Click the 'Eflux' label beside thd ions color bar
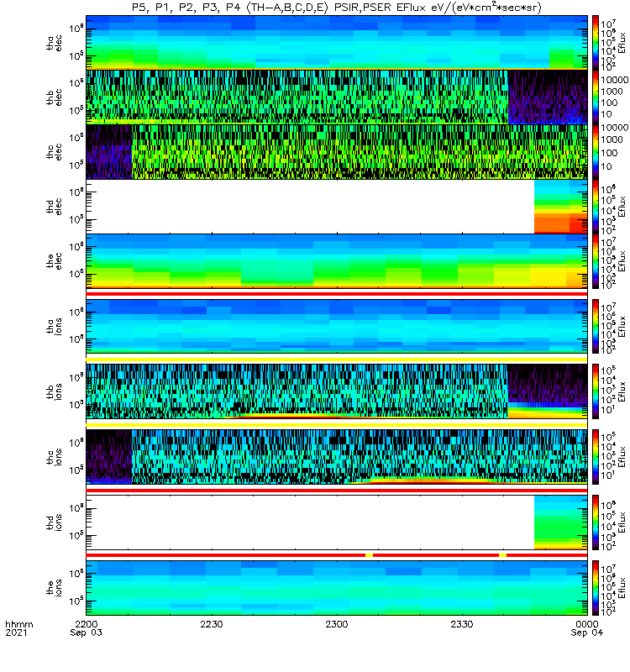Viewport: 630px width, 672px height. pos(622,522)
